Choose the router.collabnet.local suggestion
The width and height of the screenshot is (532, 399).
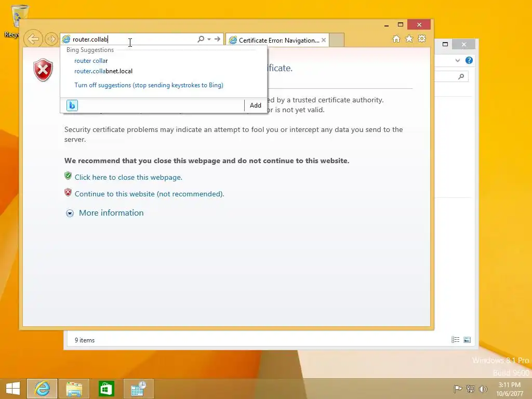pos(103,71)
